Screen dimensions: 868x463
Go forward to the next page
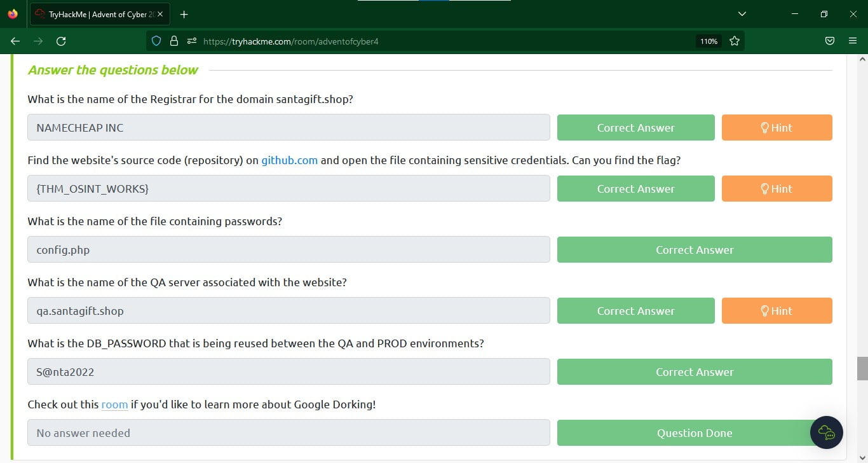pos(38,41)
